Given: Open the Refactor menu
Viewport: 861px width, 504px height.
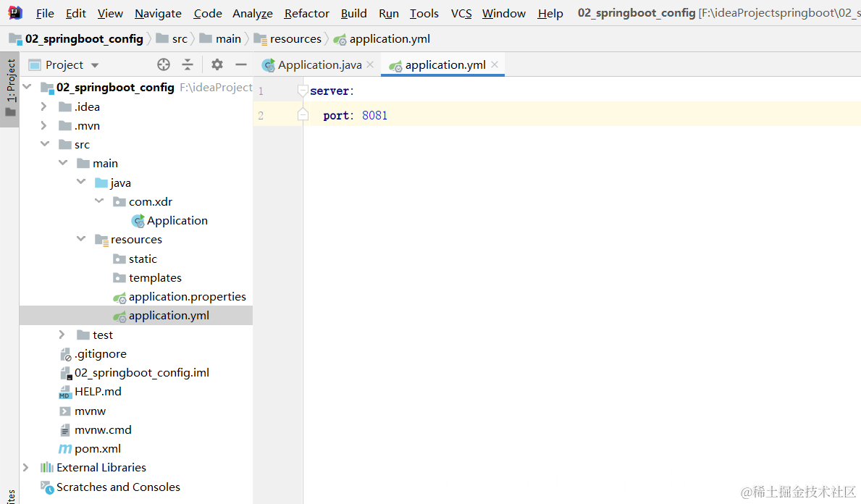Looking at the screenshot, I should pos(306,13).
